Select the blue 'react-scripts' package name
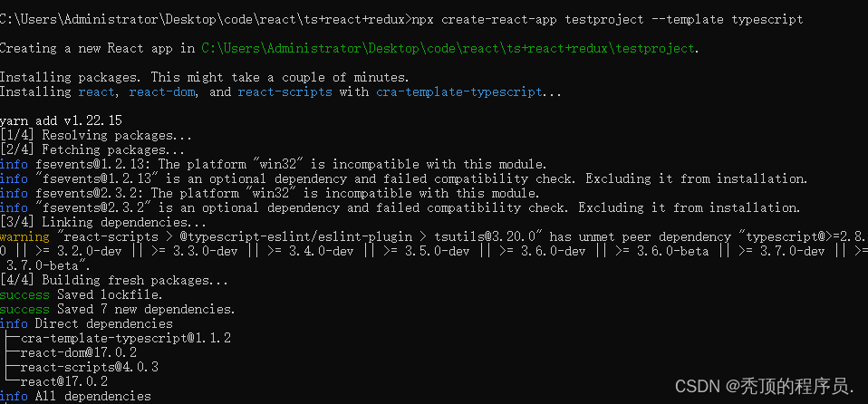 285,91
